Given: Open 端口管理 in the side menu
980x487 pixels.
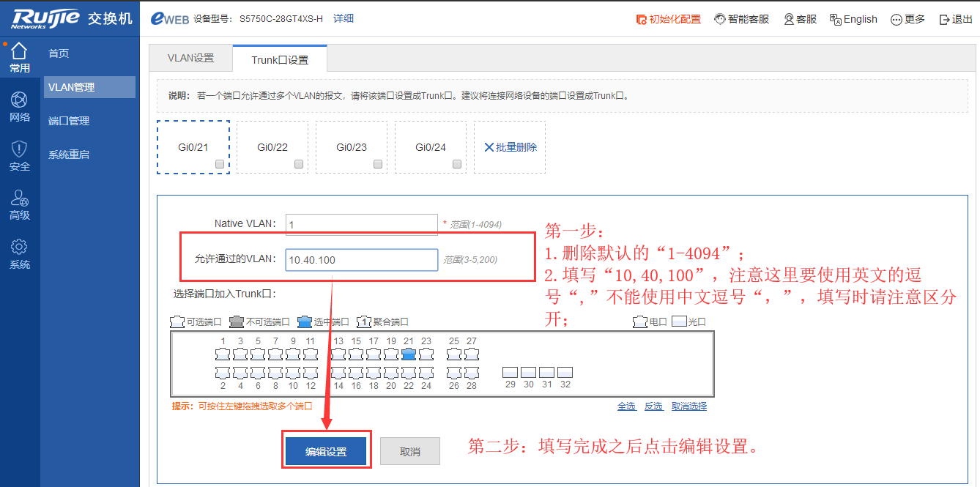Looking at the screenshot, I should point(69,121).
